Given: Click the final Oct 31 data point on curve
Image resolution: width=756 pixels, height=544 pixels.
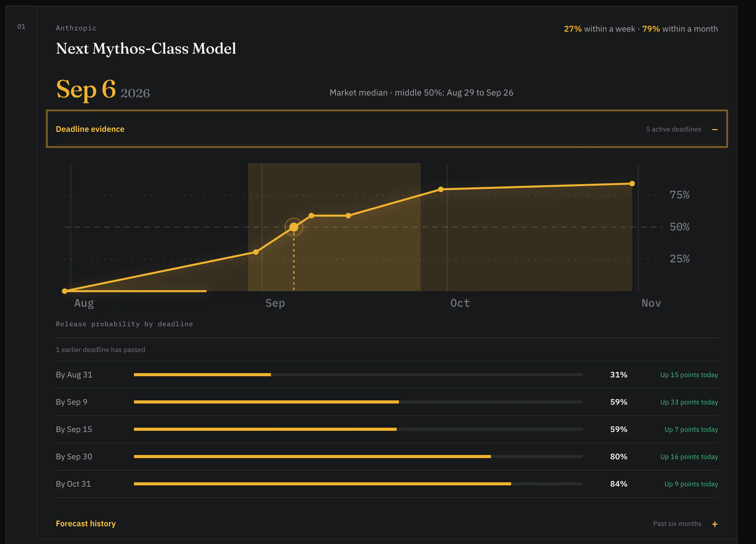Looking at the screenshot, I should pyautogui.click(x=632, y=183).
